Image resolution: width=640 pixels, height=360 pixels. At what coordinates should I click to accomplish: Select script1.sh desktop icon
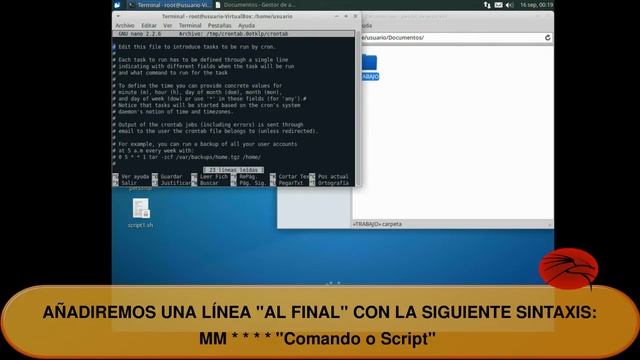point(140,213)
